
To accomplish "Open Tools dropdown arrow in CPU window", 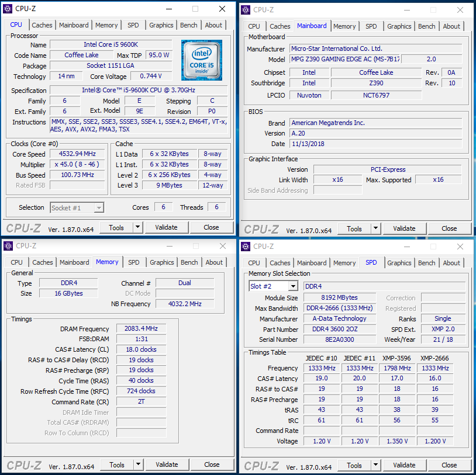I will (x=138, y=227).
